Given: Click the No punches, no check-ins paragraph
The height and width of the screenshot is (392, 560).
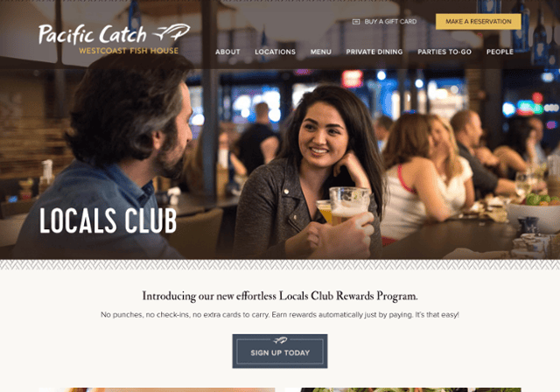Looking at the screenshot, I should pyautogui.click(x=280, y=315).
